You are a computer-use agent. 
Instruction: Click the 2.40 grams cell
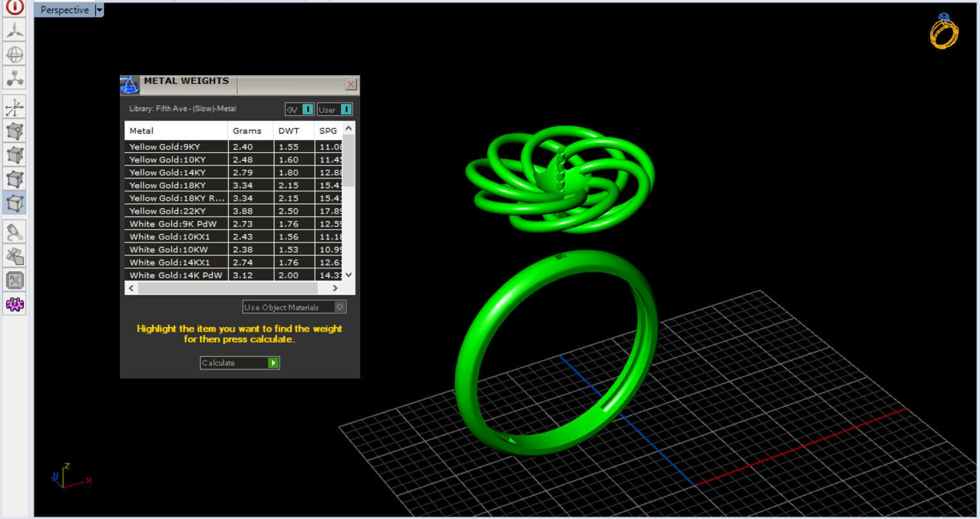click(x=251, y=147)
